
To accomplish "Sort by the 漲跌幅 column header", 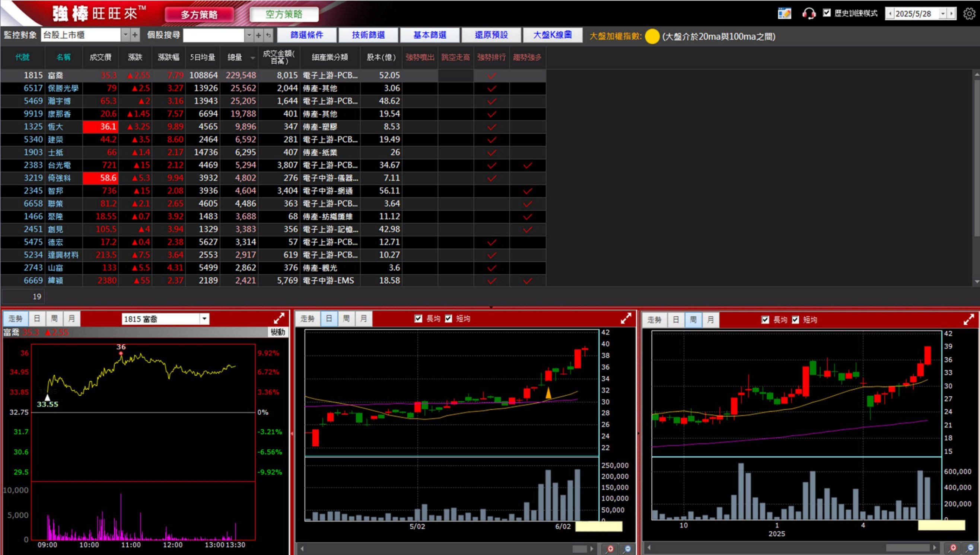I will click(168, 57).
